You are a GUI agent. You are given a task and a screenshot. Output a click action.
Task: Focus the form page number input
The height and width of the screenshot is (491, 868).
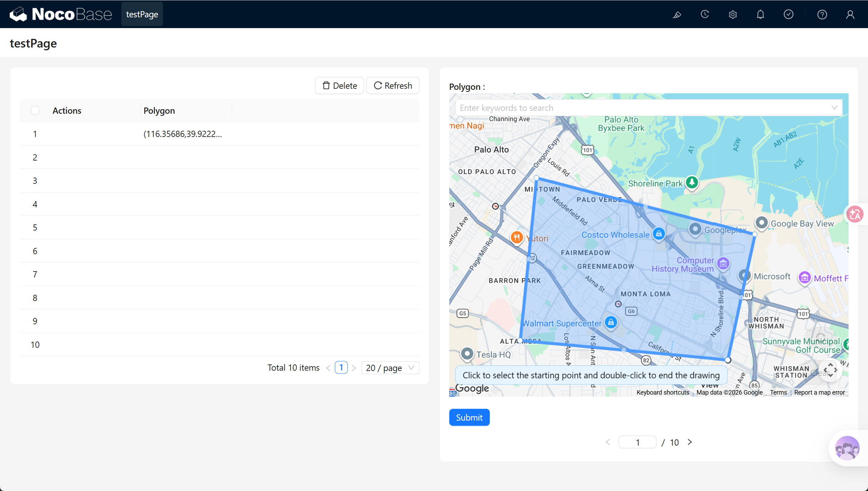[x=637, y=442]
